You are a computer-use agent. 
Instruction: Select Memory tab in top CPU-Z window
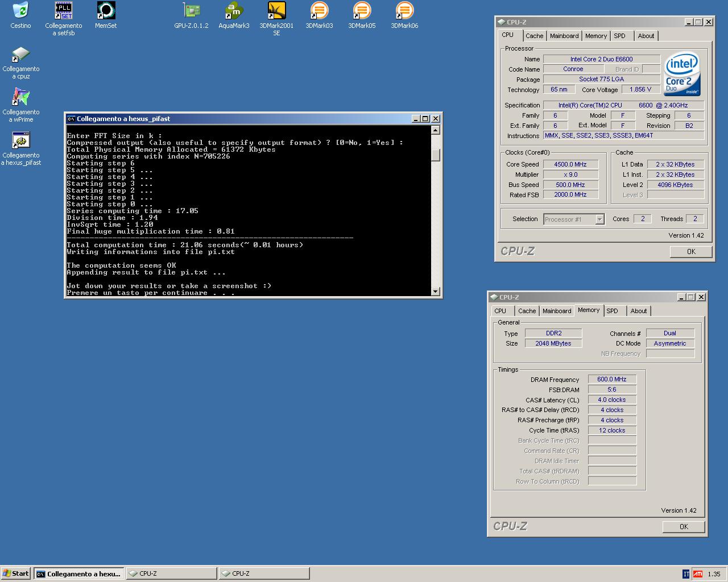pyautogui.click(x=596, y=36)
